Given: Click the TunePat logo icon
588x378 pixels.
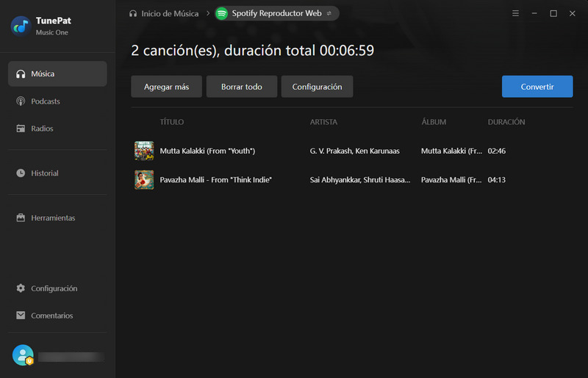Looking at the screenshot, I should pyautogui.click(x=21, y=26).
